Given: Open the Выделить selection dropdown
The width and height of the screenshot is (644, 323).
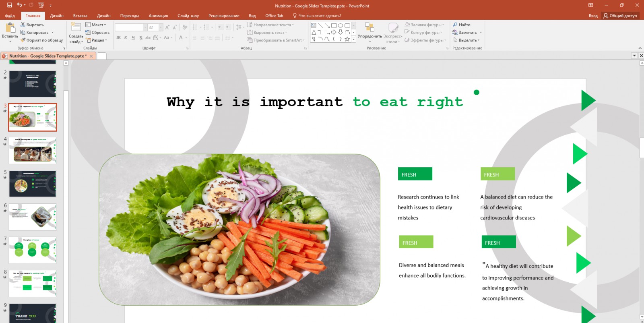Looking at the screenshot, I should [x=466, y=40].
